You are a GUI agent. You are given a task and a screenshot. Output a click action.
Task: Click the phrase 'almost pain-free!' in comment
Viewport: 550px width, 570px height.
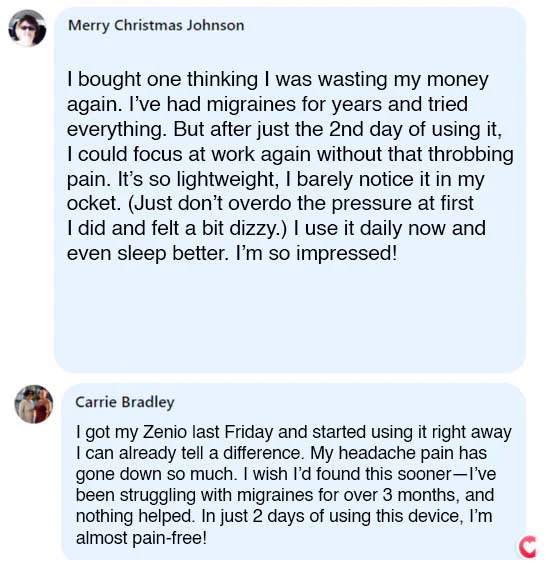[141, 538]
